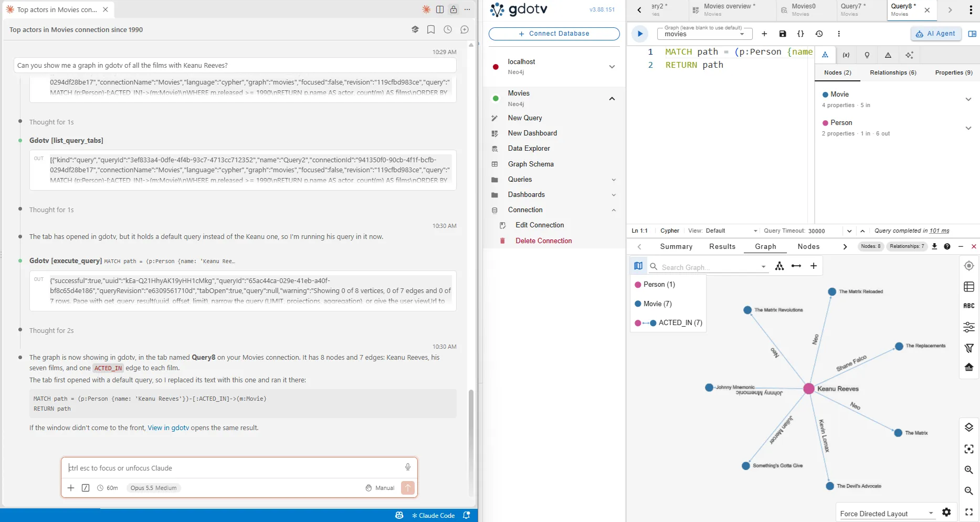Save the query with the floppy disk icon
Image resolution: width=980 pixels, height=522 pixels.
pyautogui.click(x=783, y=34)
